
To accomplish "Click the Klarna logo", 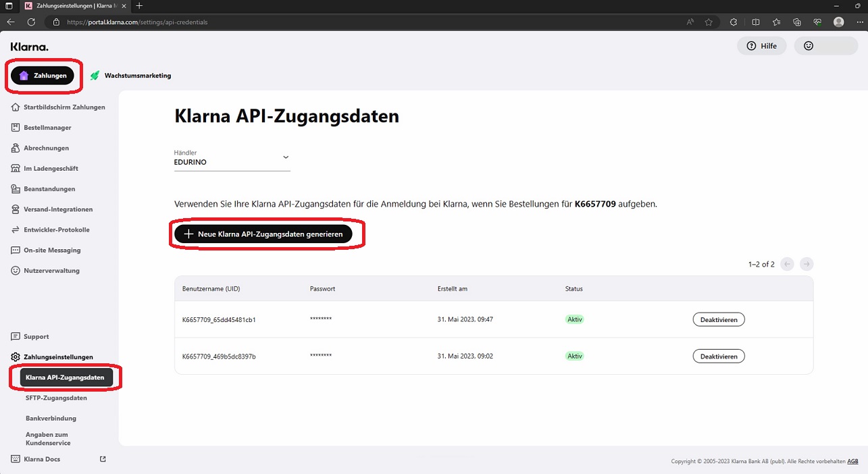I will coord(29,47).
